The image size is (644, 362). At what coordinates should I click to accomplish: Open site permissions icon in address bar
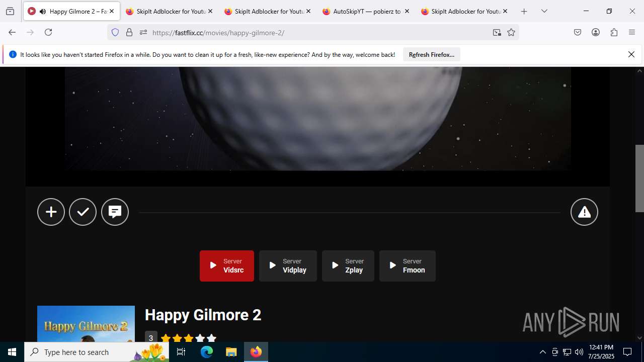(x=143, y=32)
